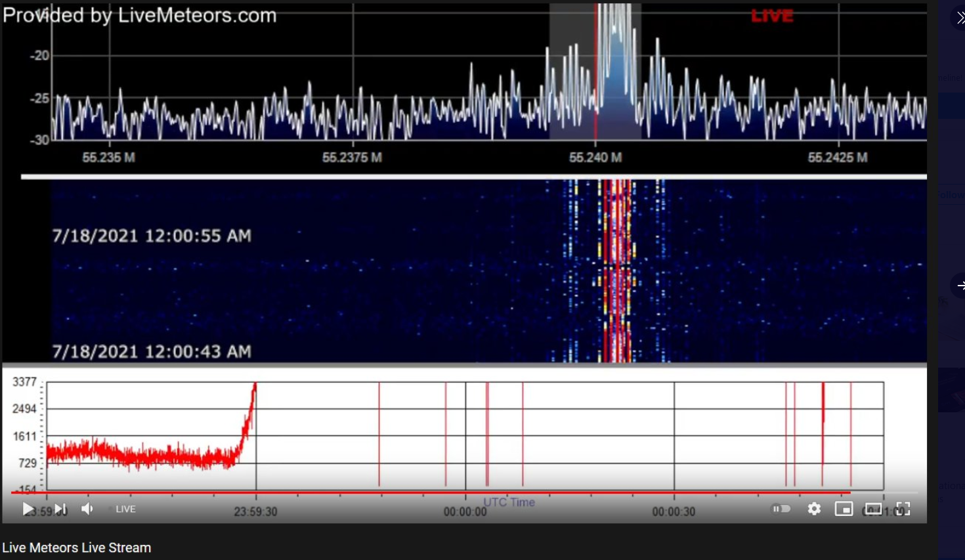Click the "-30" dB axis label
Screen dimensions: 965x560
[40, 140]
